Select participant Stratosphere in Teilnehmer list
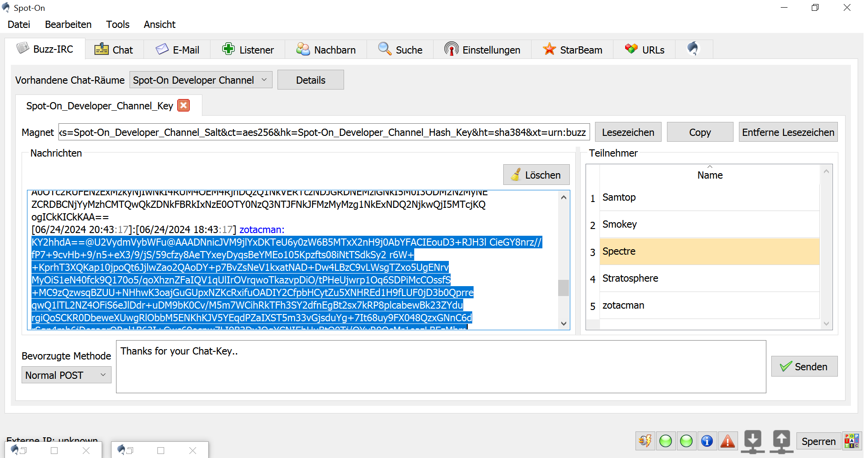 630,278
